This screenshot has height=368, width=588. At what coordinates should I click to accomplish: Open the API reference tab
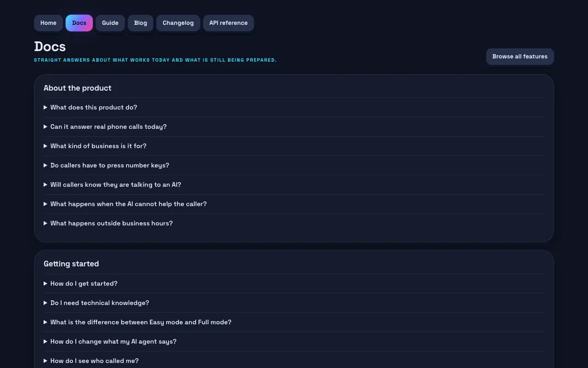tap(228, 23)
